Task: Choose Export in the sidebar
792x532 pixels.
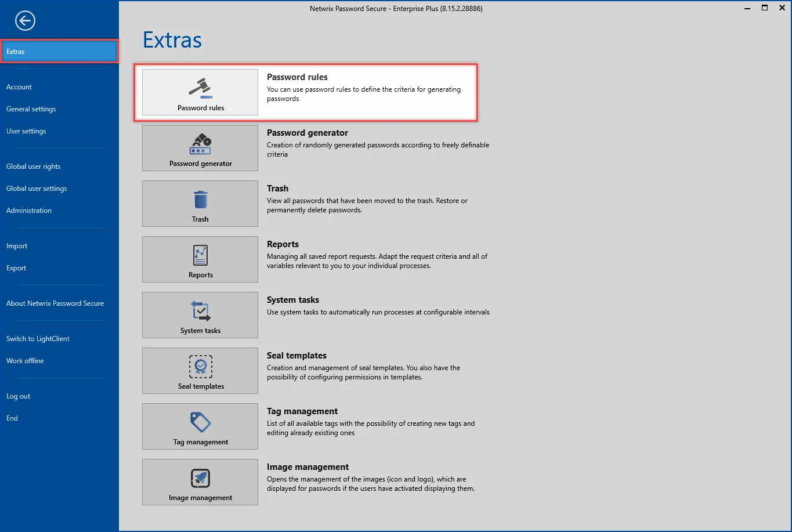Action: coord(16,268)
